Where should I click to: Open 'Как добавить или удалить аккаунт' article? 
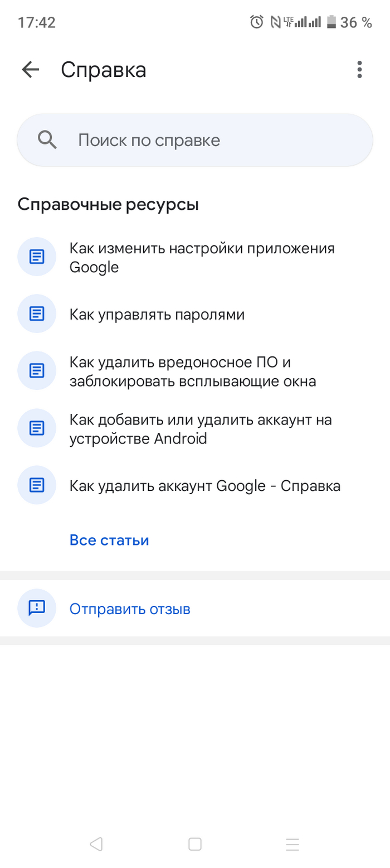tap(201, 428)
